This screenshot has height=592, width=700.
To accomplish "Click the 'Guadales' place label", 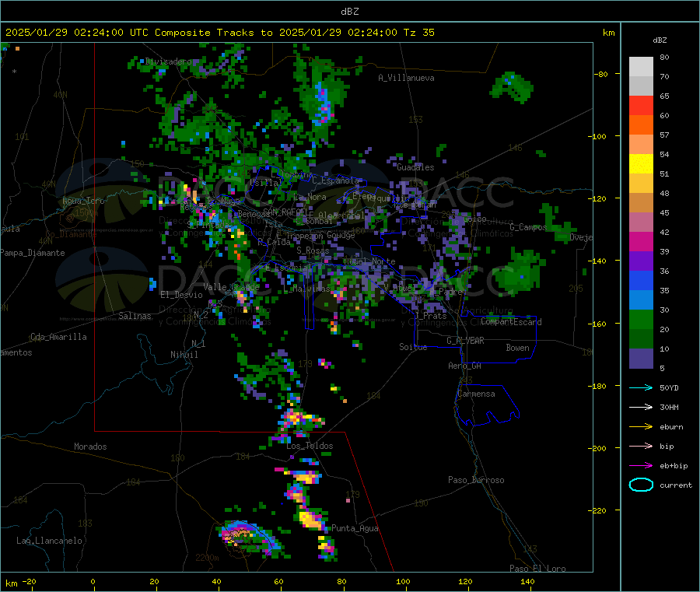I will click(x=415, y=167).
